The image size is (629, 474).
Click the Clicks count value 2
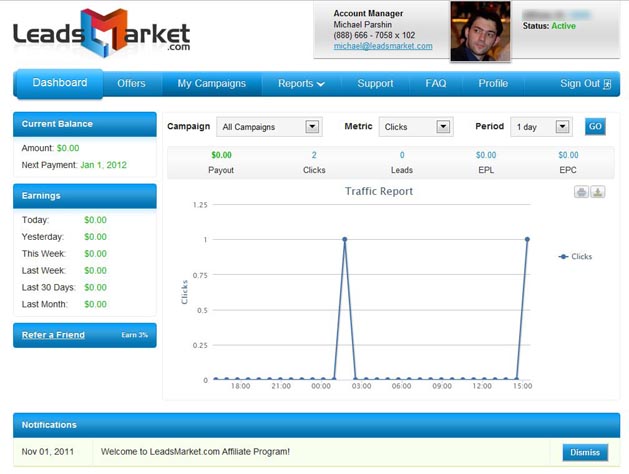click(314, 155)
